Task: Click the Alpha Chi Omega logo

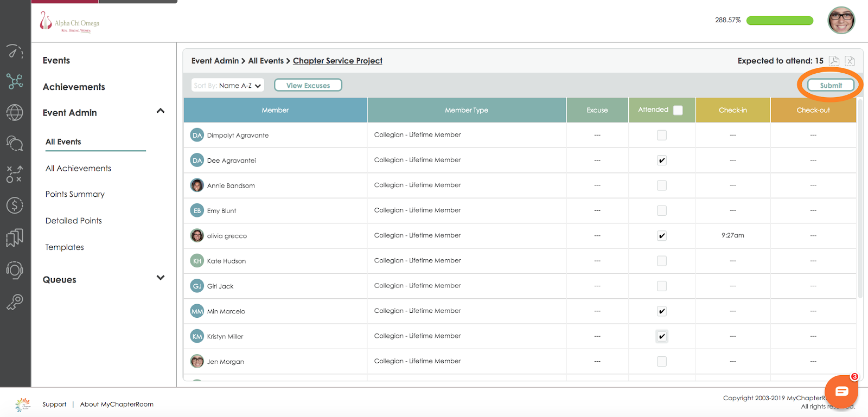Action: (x=69, y=22)
